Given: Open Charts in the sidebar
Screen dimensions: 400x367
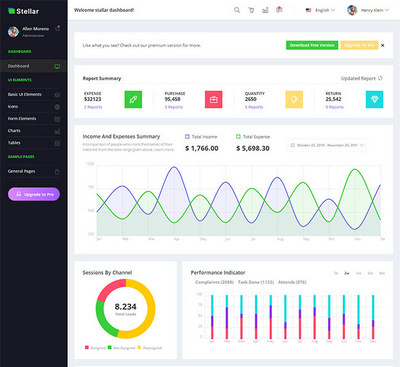Looking at the screenshot, I should pos(33,131).
